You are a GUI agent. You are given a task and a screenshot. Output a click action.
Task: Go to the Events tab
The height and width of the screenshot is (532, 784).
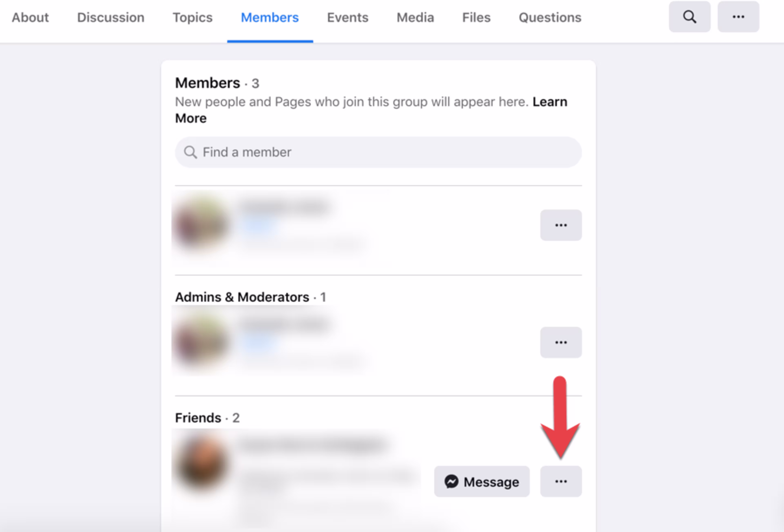tap(347, 17)
